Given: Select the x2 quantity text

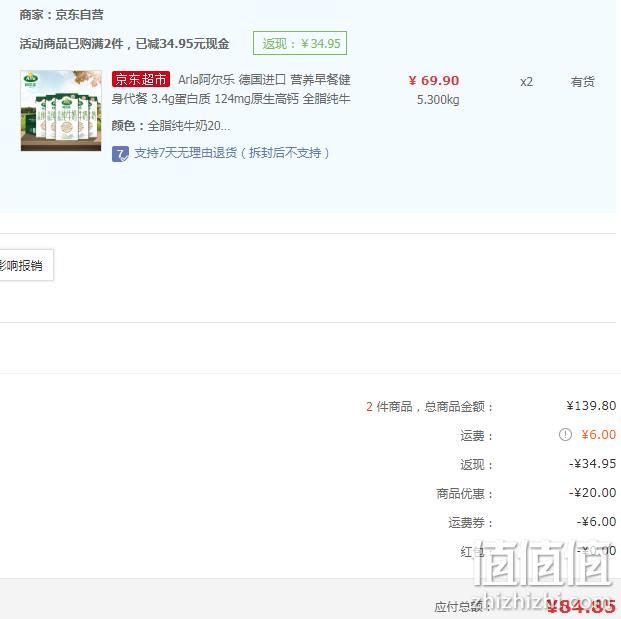Looking at the screenshot, I should click(x=526, y=82).
